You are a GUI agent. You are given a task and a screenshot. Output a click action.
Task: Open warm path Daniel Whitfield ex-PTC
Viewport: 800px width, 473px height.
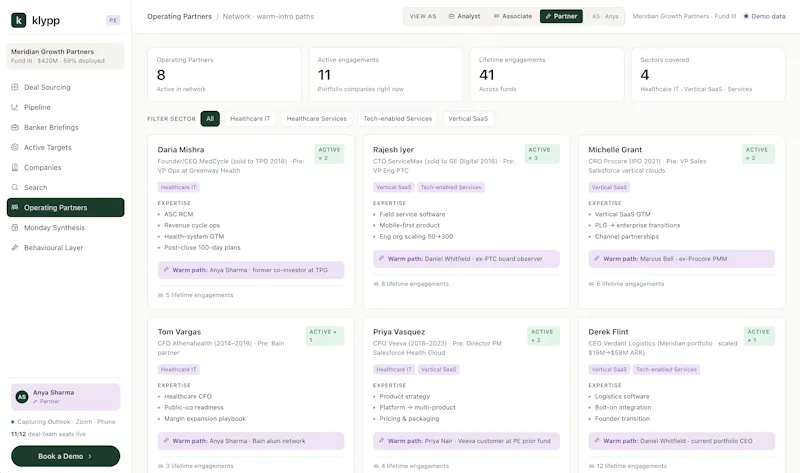pyautogui.click(x=466, y=259)
